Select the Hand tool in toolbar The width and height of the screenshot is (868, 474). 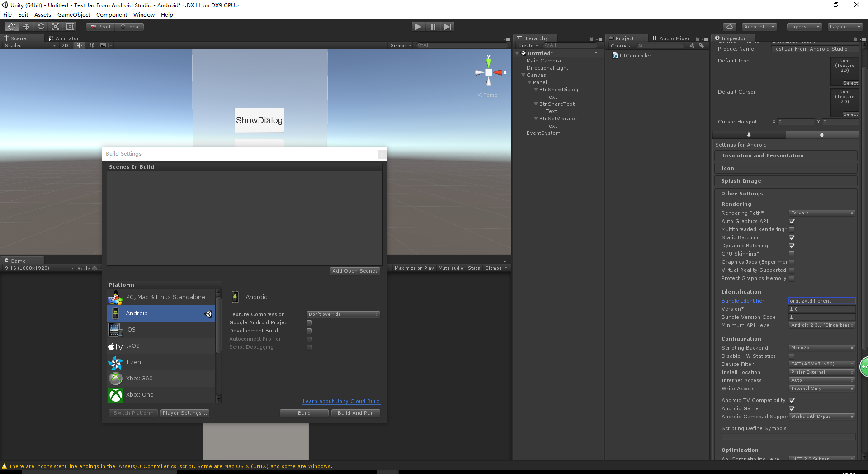(12, 27)
